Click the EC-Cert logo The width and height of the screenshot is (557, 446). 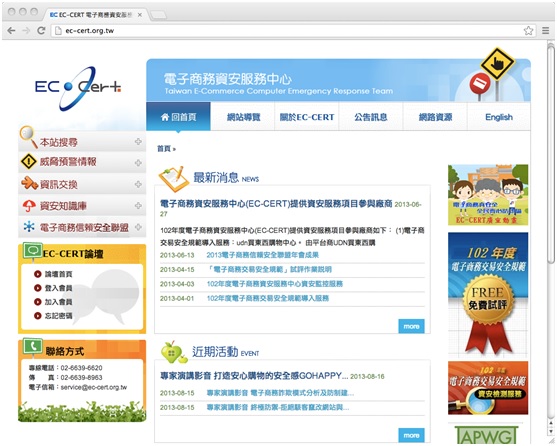coord(78,88)
